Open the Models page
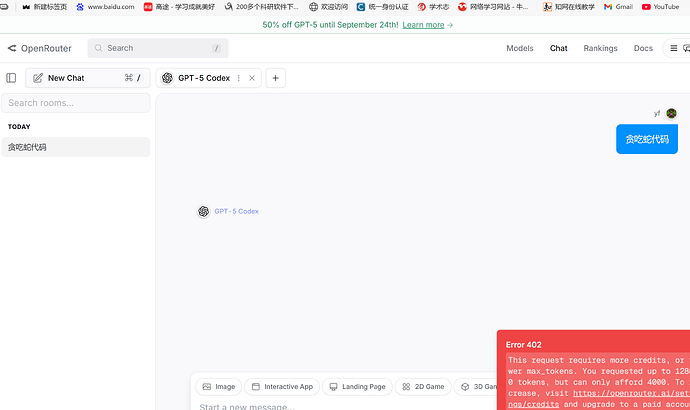 point(520,48)
